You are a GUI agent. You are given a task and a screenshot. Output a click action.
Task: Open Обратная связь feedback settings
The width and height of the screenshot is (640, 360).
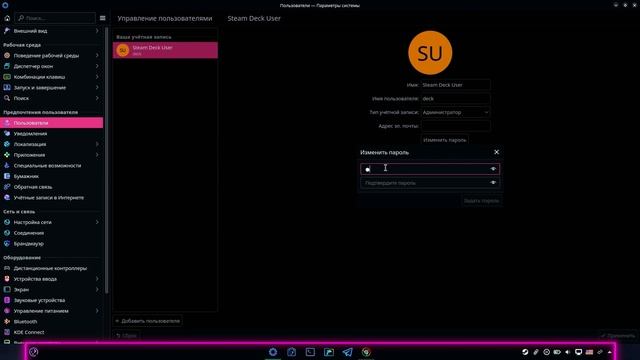coord(33,187)
